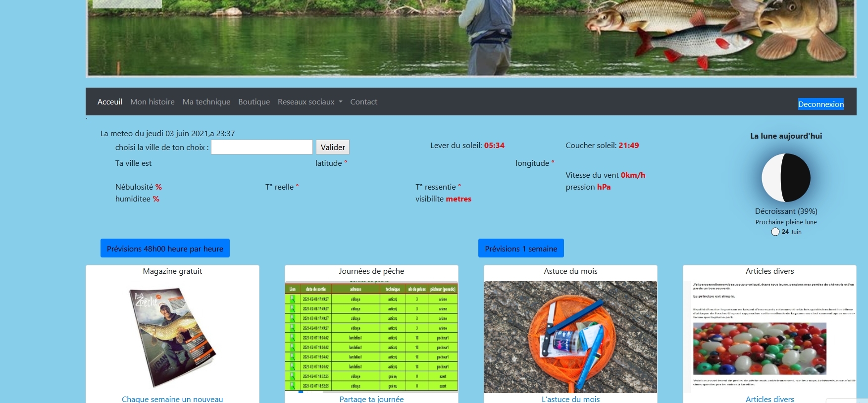
Task: Open the Astuce du mois photo
Action: click(570, 337)
